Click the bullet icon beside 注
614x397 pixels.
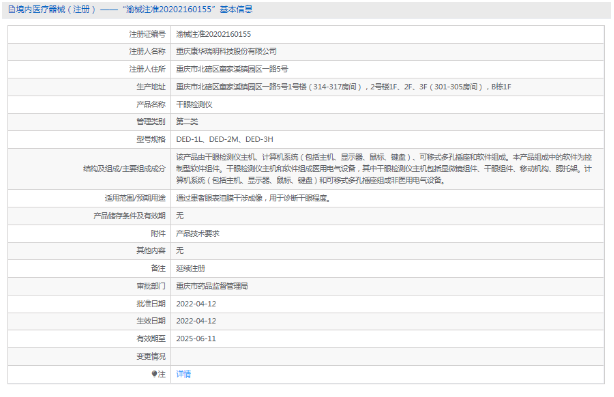click(x=154, y=374)
